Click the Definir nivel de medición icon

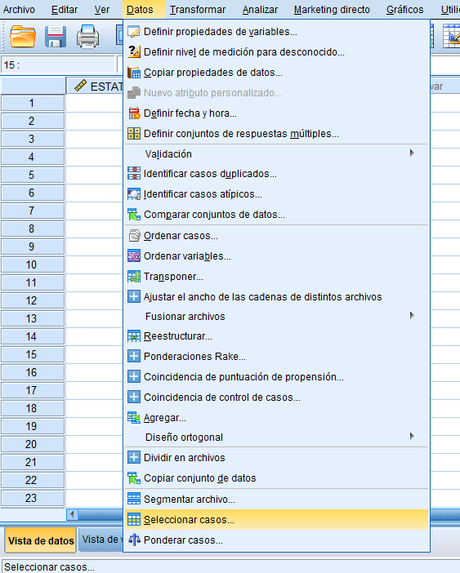[x=134, y=52]
